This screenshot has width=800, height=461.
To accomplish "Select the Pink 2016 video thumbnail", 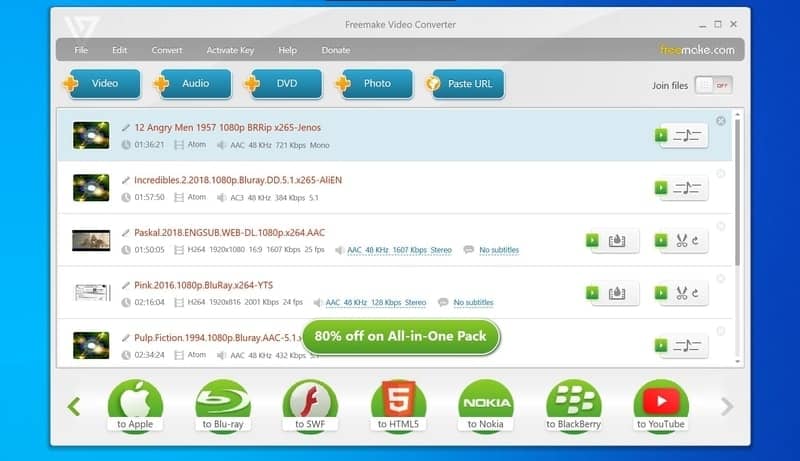I will (92, 293).
